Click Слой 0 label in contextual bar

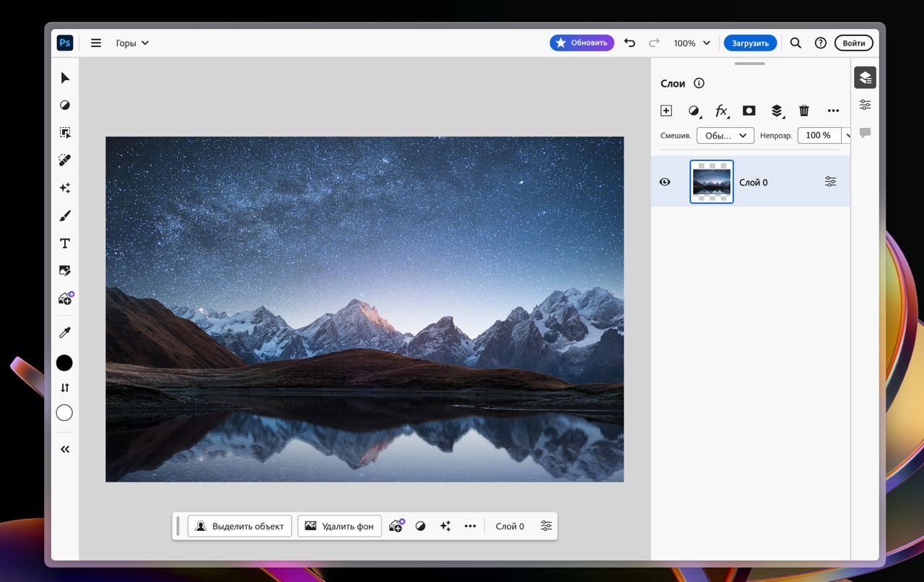510,526
